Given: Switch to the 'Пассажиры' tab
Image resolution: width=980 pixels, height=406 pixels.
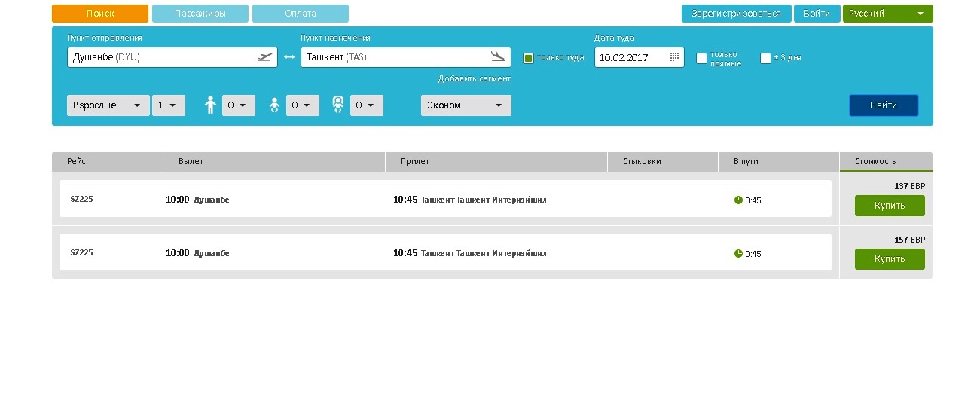Looking at the screenshot, I should click(200, 14).
